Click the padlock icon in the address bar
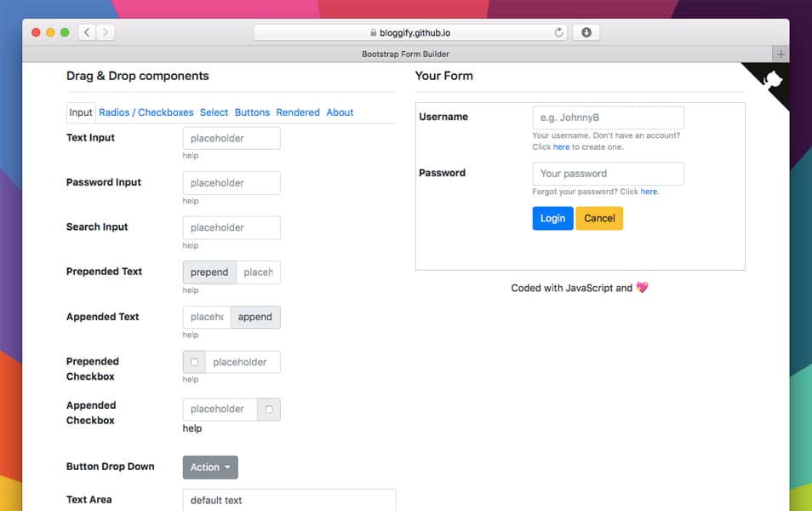The width and height of the screenshot is (812, 511). [x=373, y=33]
